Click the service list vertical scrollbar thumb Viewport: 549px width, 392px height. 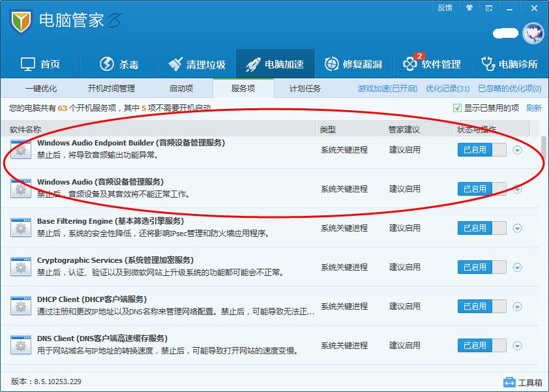click(x=544, y=147)
